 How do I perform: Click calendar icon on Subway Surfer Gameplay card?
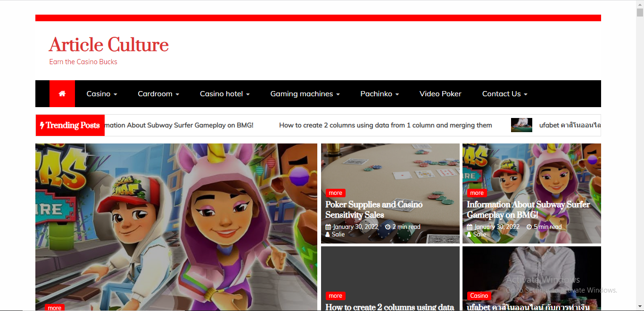click(x=470, y=227)
